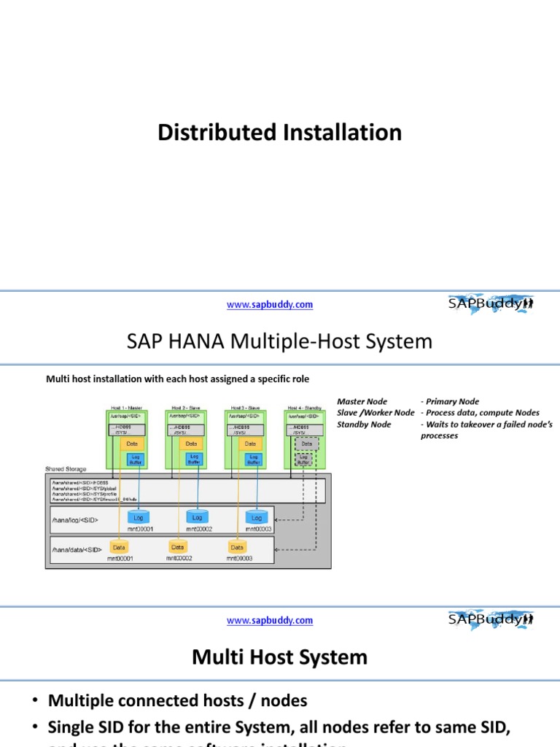Click the SAPBuddy logo beneath the storage diagram

[x=491, y=620]
